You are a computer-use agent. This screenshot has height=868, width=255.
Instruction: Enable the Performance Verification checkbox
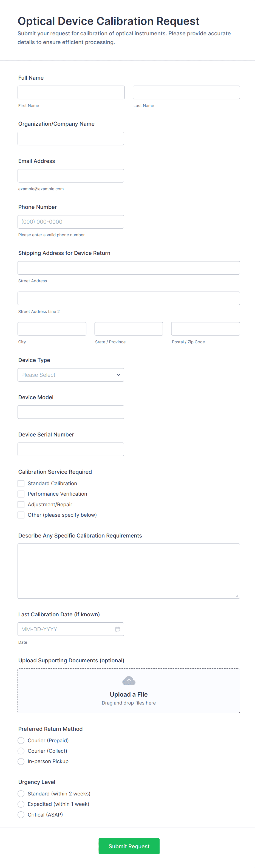21,494
